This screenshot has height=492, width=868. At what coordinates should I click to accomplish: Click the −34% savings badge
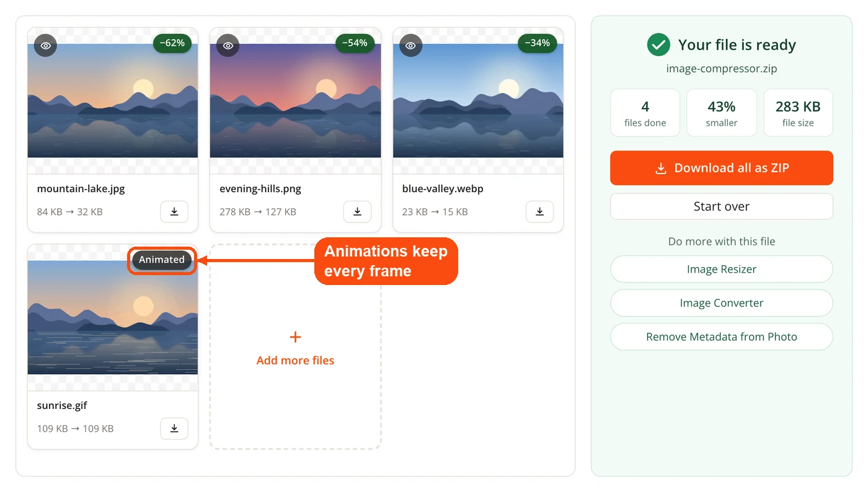[538, 43]
